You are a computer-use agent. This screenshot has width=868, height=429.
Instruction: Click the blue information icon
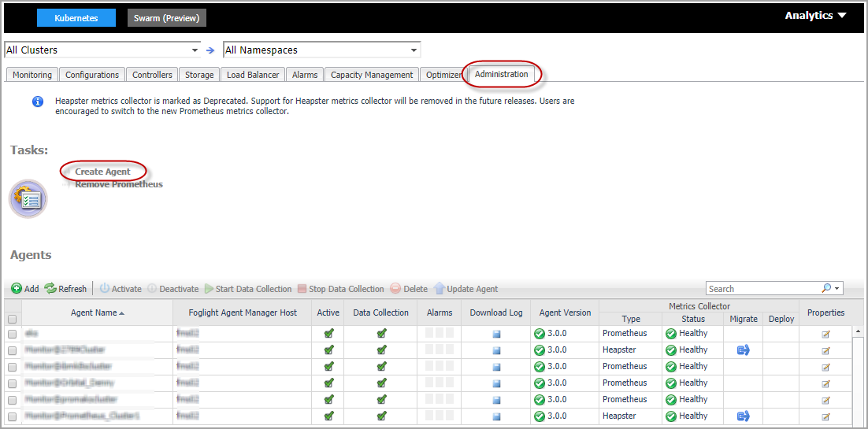point(37,102)
